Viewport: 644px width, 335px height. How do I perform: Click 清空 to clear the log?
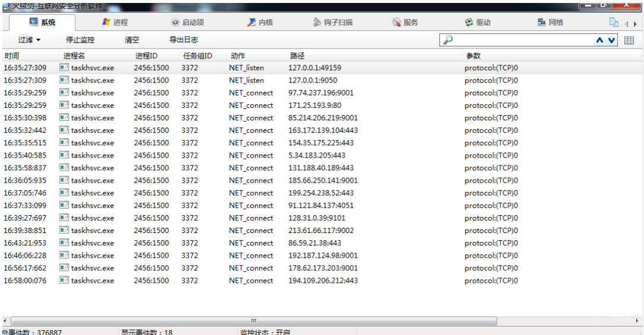coord(132,40)
